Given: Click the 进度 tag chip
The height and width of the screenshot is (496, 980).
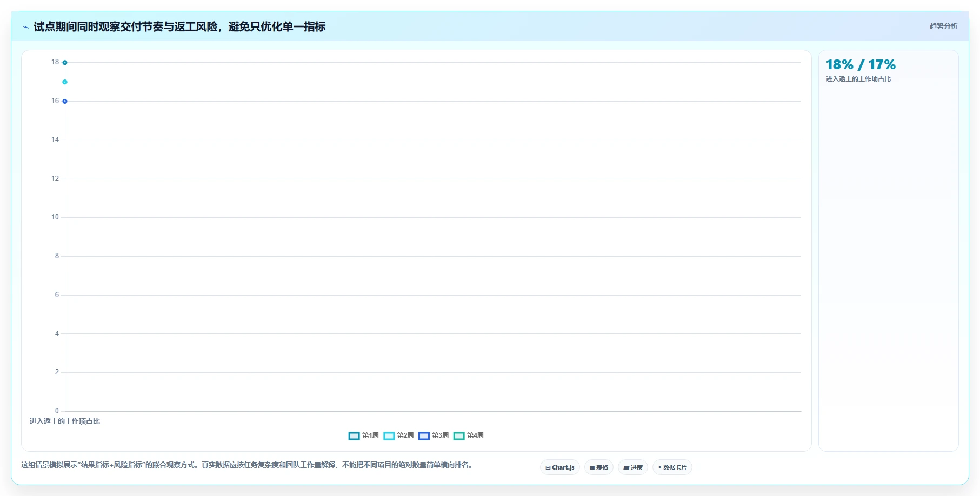Looking at the screenshot, I should [x=633, y=467].
